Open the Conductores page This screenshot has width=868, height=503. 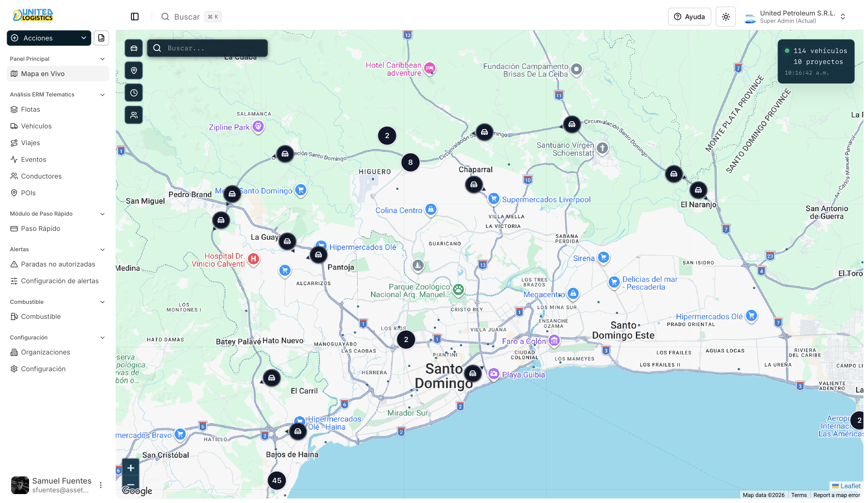click(58, 176)
